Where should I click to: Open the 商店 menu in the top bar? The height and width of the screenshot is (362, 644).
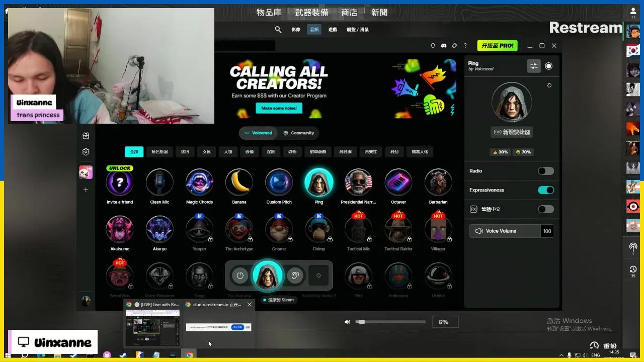pos(349,13)
